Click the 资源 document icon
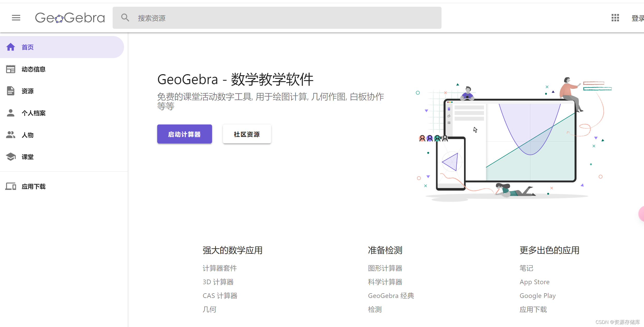 (11, 91)
